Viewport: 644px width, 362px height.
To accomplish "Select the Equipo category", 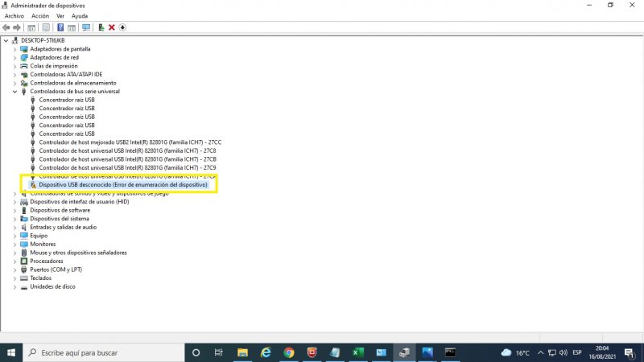I will tap(39, 236).
